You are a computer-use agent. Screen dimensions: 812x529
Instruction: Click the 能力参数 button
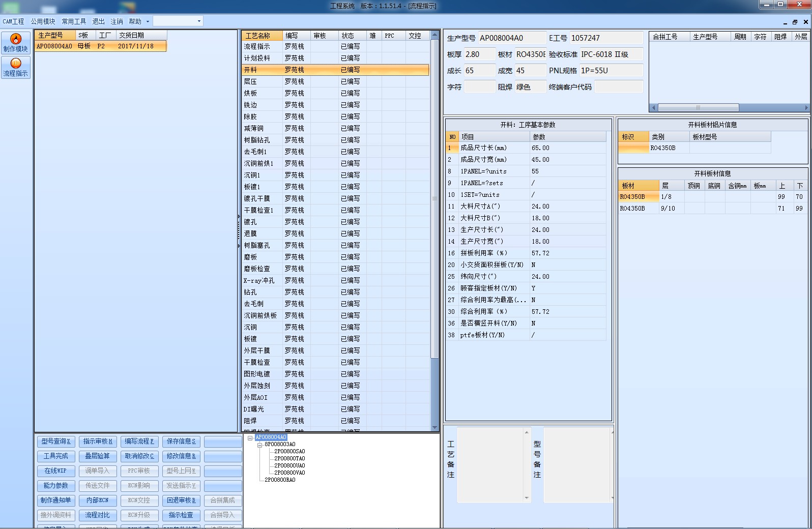(56, 486)
